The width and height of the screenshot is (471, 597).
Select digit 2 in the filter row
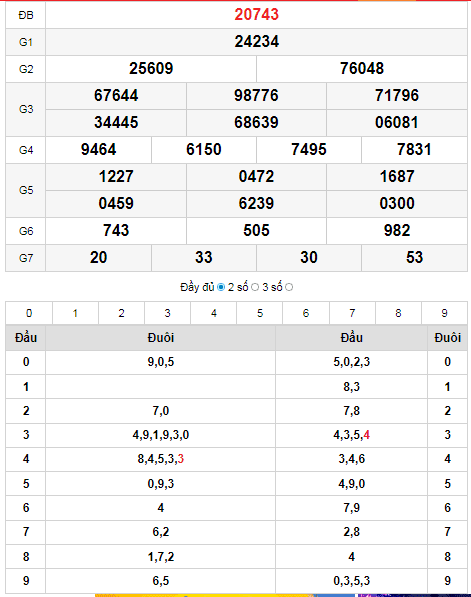[121, 313]
